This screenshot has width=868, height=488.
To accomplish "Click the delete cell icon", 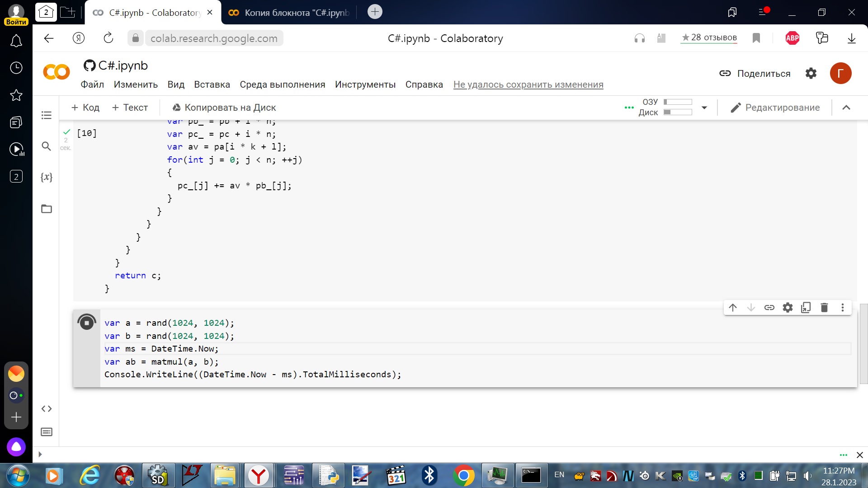I will 825,307.
